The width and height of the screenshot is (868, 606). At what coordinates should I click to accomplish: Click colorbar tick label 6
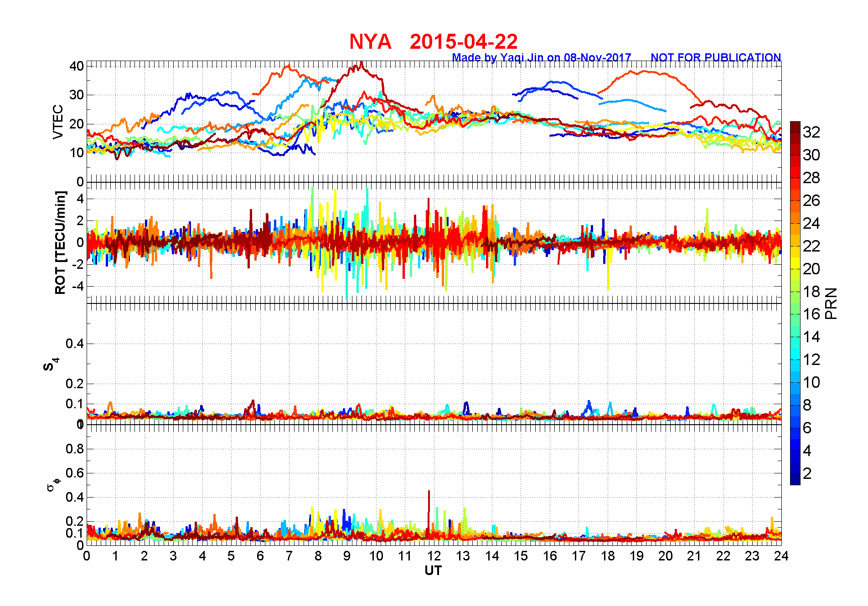pyautogui.click(x=807, y=428)
